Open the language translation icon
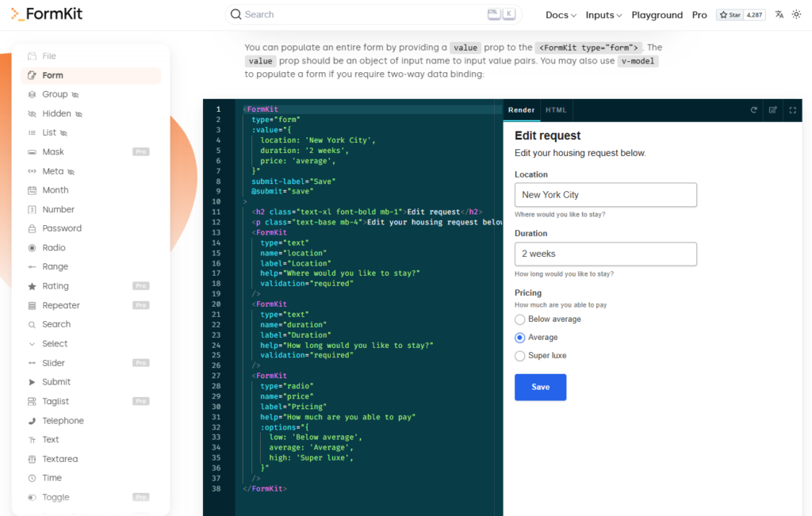 tap(779, 14)
